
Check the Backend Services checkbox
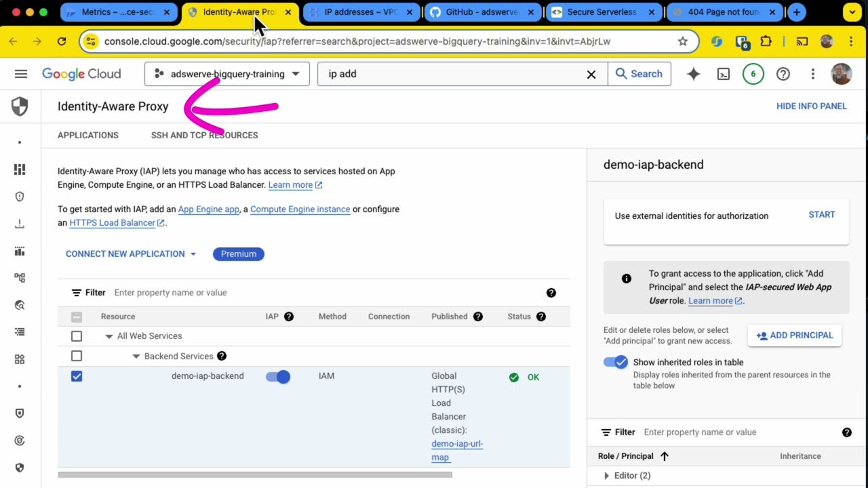click(77, 356)
